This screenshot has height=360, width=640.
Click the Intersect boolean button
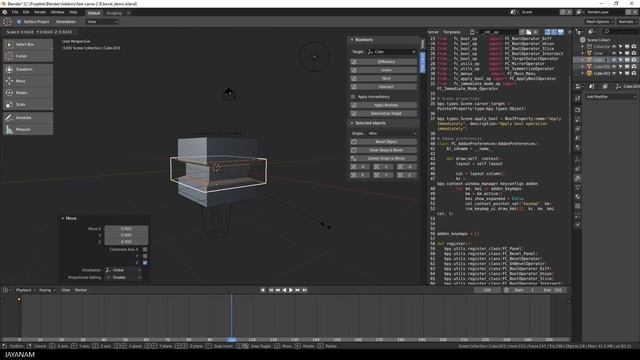(x=384, y=87)
